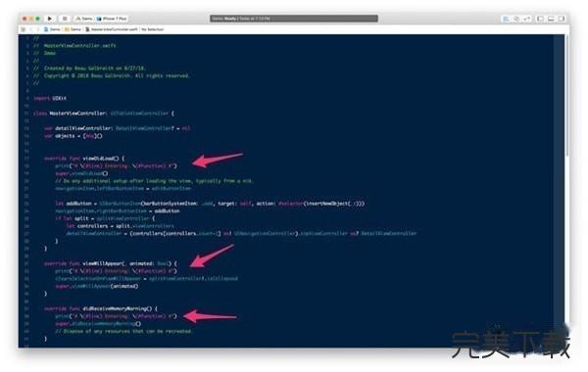Switch to the Assistant editor
The height and width of the screenshot is (372, 588).
point(516,19)
